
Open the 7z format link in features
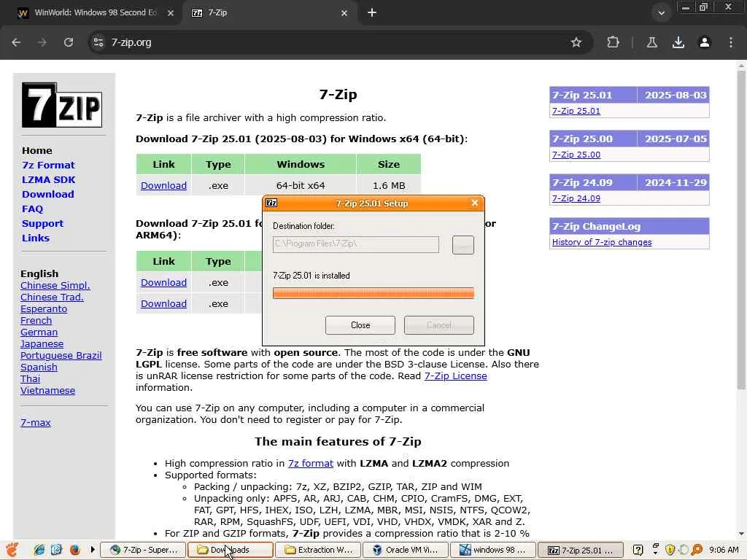[x=311, y=463]
